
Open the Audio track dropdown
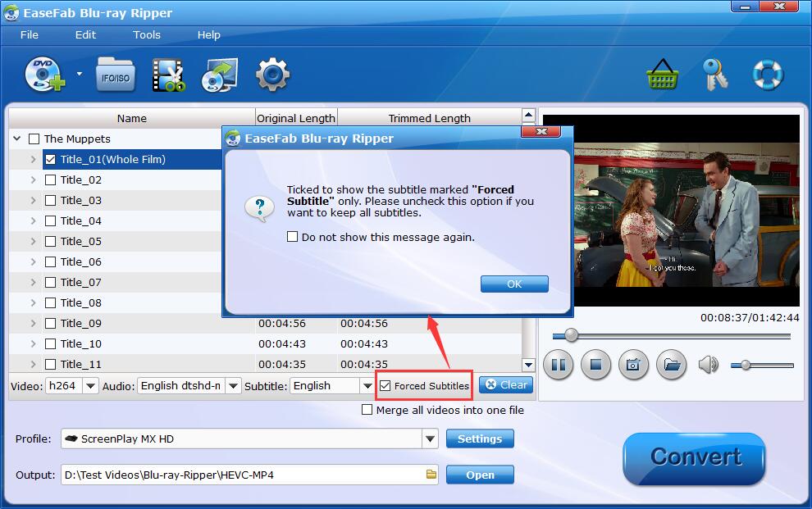pyautogui.click(x=233, y=386)
